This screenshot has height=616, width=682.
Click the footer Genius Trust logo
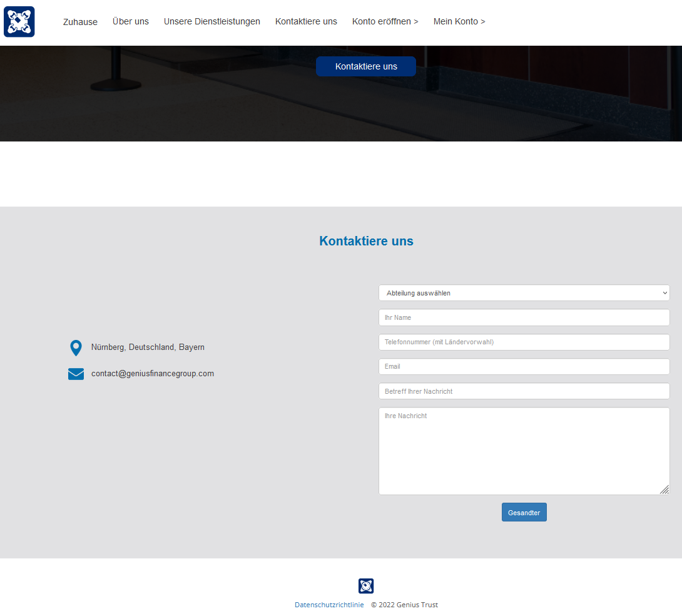click(366, 585)
